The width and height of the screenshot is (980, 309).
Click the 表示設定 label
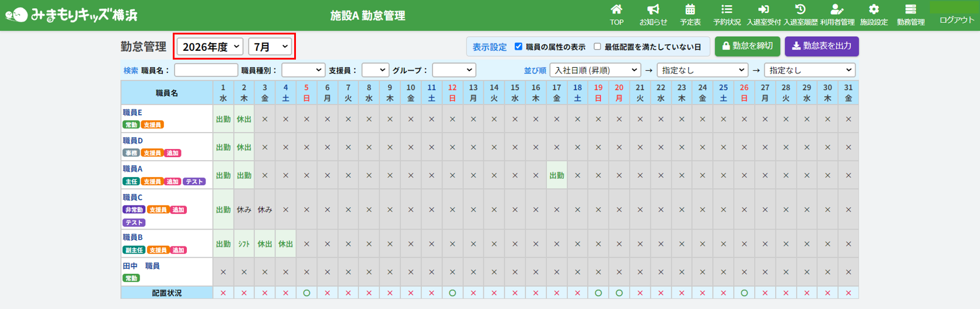[489, 47]
